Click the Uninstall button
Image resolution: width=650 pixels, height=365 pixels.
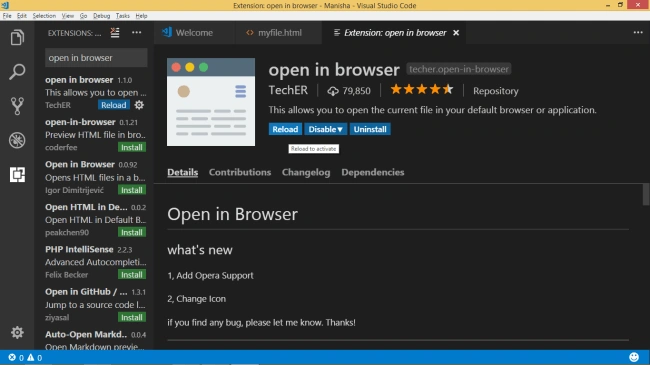pos(370,129)
